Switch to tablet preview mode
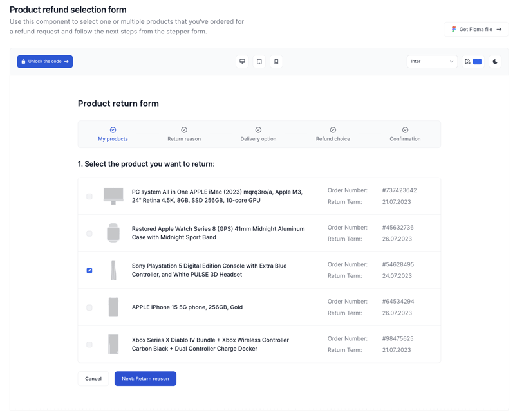Screen dimensions: 515x420 tap(259, 61)
